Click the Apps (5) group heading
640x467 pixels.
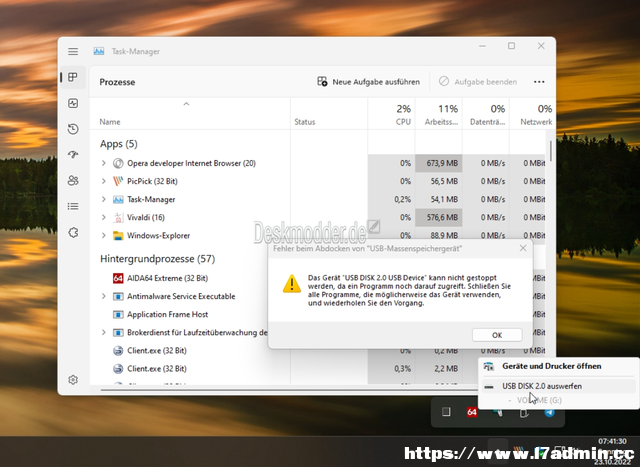[x=119, y=144]
